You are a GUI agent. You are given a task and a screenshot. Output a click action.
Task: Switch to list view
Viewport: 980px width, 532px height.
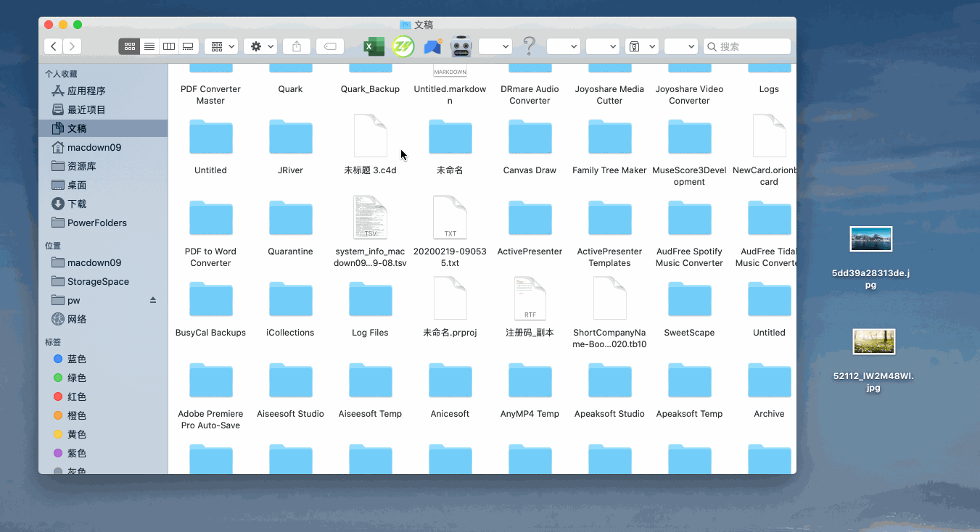(149, 46)
